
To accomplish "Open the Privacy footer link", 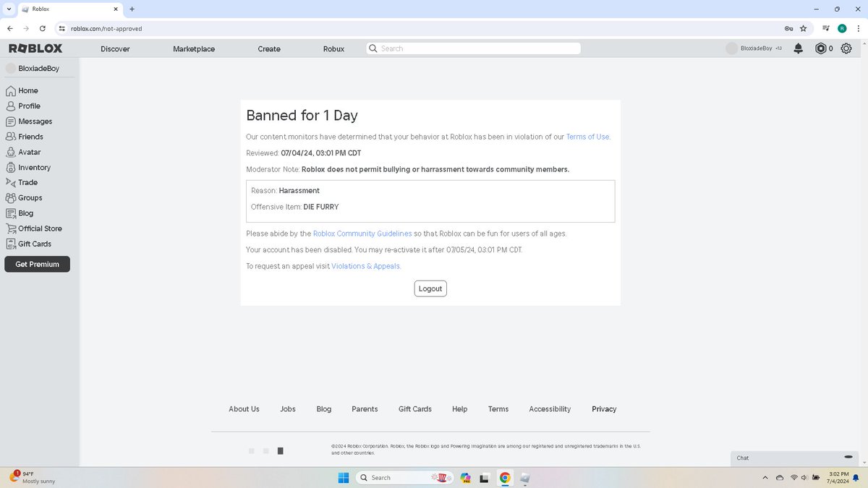I will coord(604,409).
